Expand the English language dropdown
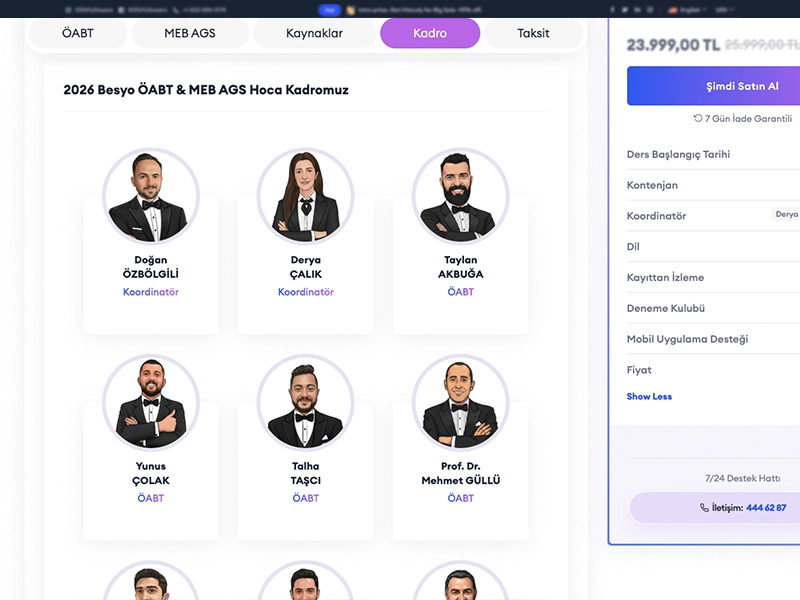This screenshot has height=600, width=800. coord(688,10)
